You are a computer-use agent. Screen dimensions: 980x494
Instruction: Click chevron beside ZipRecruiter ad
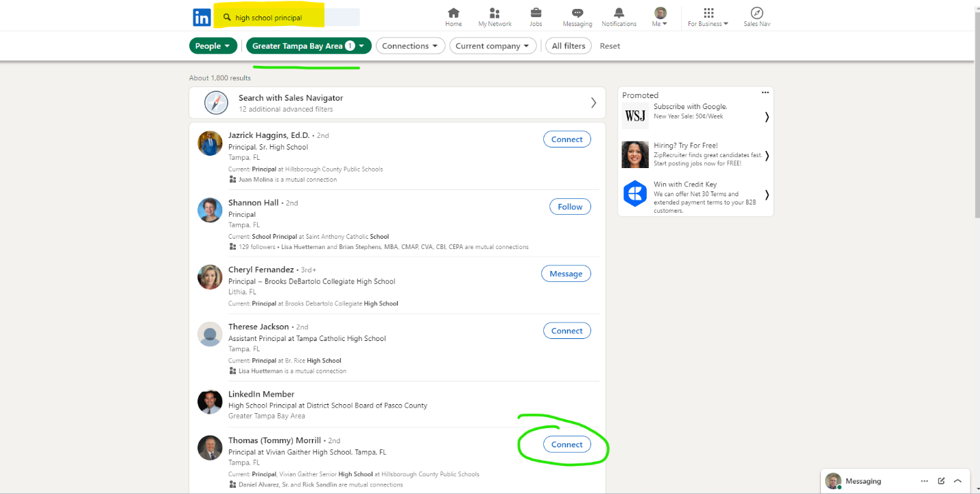tap(767, 156)
